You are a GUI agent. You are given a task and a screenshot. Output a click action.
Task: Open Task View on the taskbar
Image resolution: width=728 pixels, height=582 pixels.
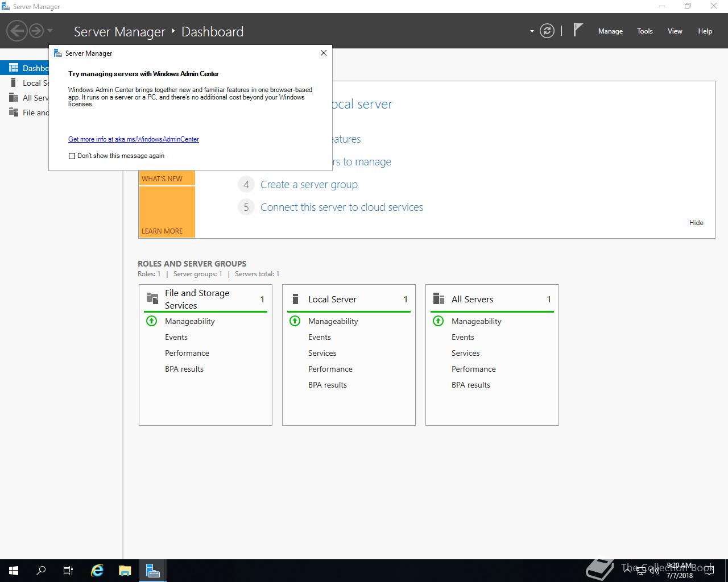68,571
